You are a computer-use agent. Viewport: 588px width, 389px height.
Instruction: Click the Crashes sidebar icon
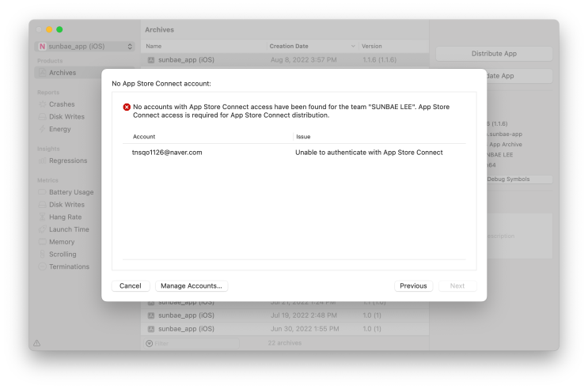(x=43, y=104)
